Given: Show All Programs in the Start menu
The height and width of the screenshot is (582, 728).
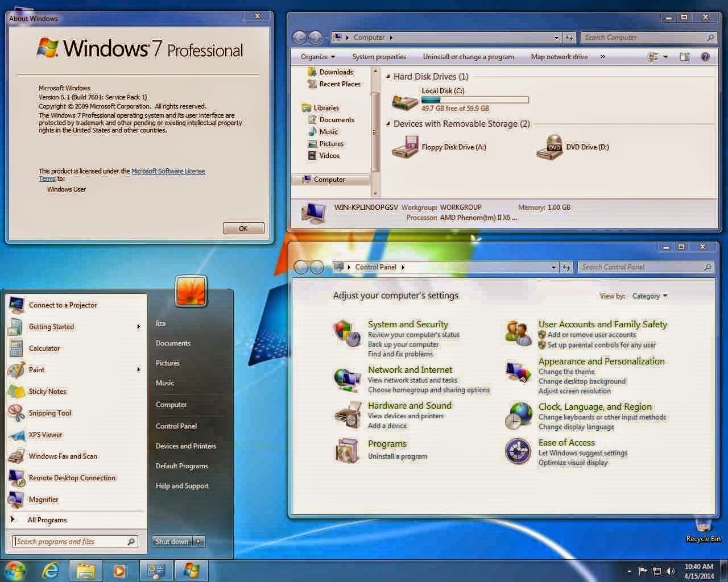Looking at the screenshot, I should point(47,520).
